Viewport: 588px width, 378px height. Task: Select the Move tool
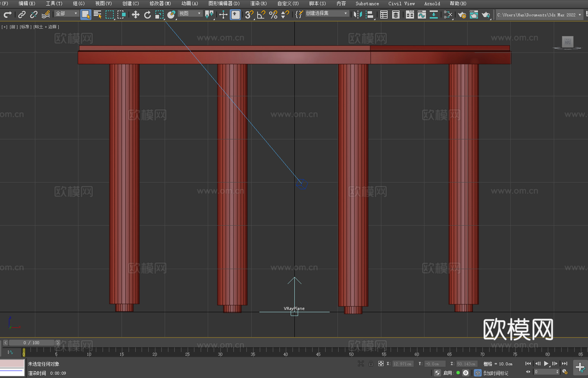[x=136, y=14]
